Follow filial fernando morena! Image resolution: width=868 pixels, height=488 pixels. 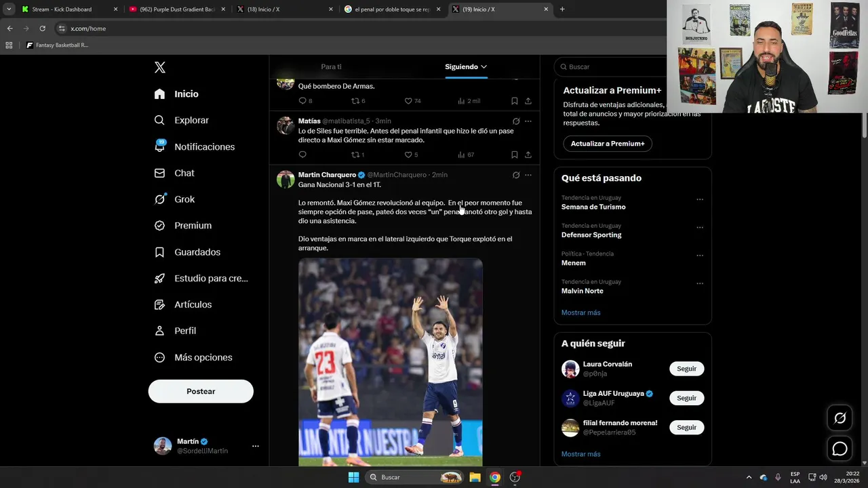pos(686,428)
